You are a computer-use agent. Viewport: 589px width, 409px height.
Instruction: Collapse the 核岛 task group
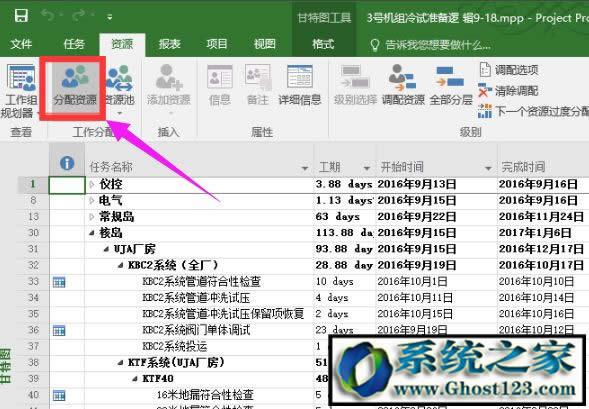point(92,233)
